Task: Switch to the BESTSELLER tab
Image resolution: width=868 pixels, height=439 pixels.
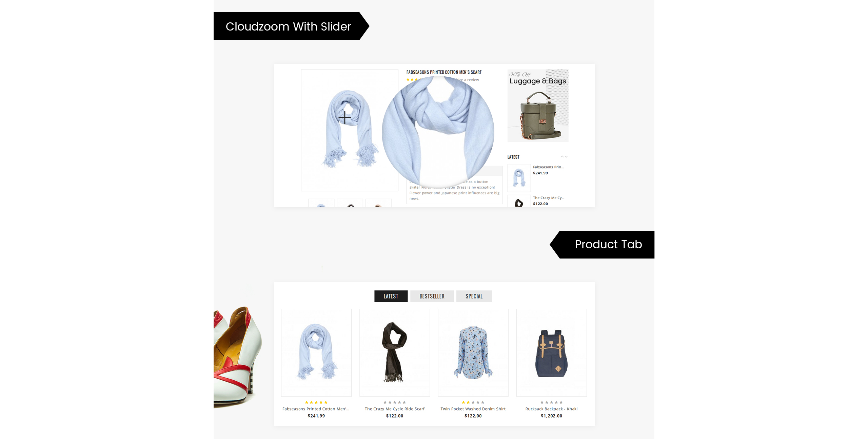Action: (432, 296)
